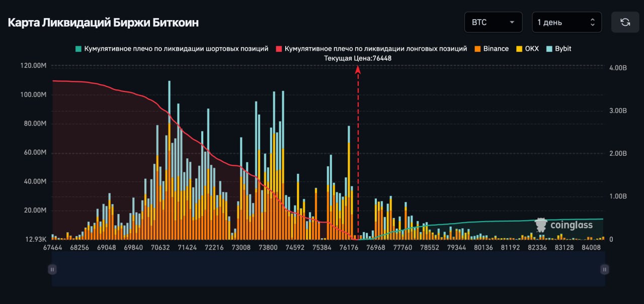Viewport: 644px width, 304px height.
Task: Click the light-blue Bybit legend color square
Action: [x=549, y=49]
